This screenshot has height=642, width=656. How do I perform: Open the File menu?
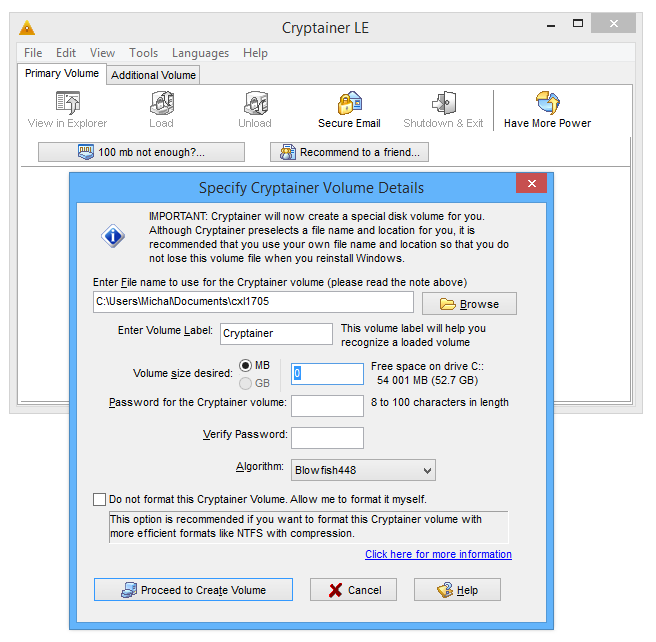[33, 53]
